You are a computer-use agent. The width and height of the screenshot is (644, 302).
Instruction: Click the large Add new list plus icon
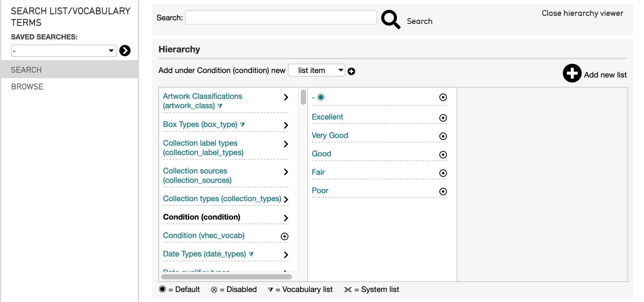point(572,73)
